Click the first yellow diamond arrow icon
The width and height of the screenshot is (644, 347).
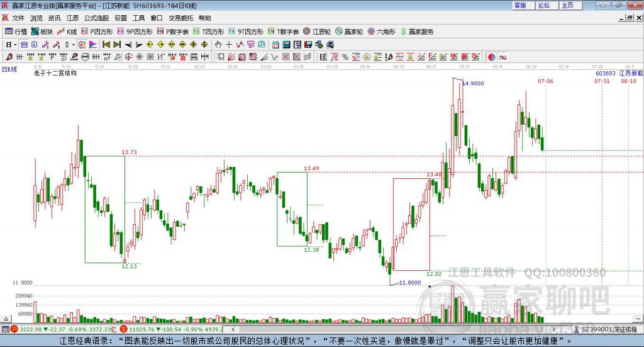pyautogui.click(x=150, y=45)
